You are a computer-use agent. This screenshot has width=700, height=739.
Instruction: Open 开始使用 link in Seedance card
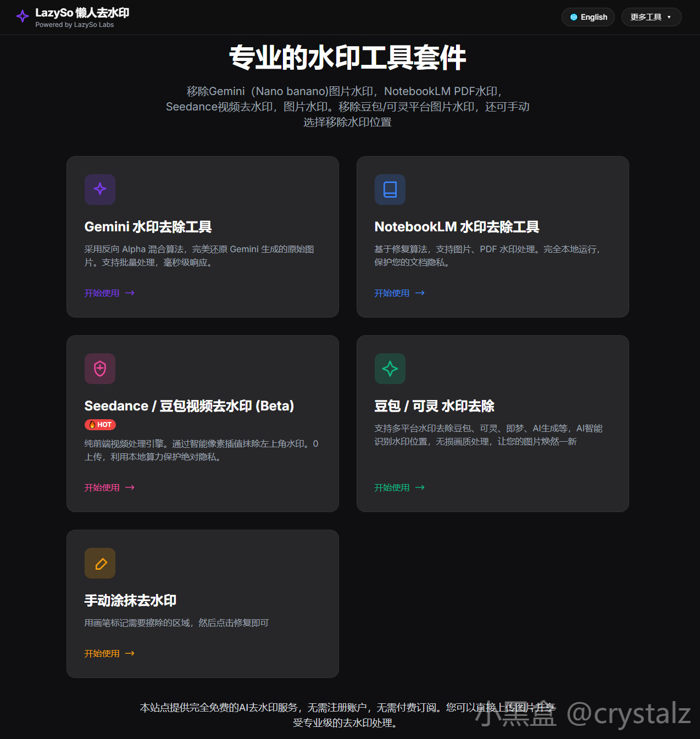[x=109, y=488]
